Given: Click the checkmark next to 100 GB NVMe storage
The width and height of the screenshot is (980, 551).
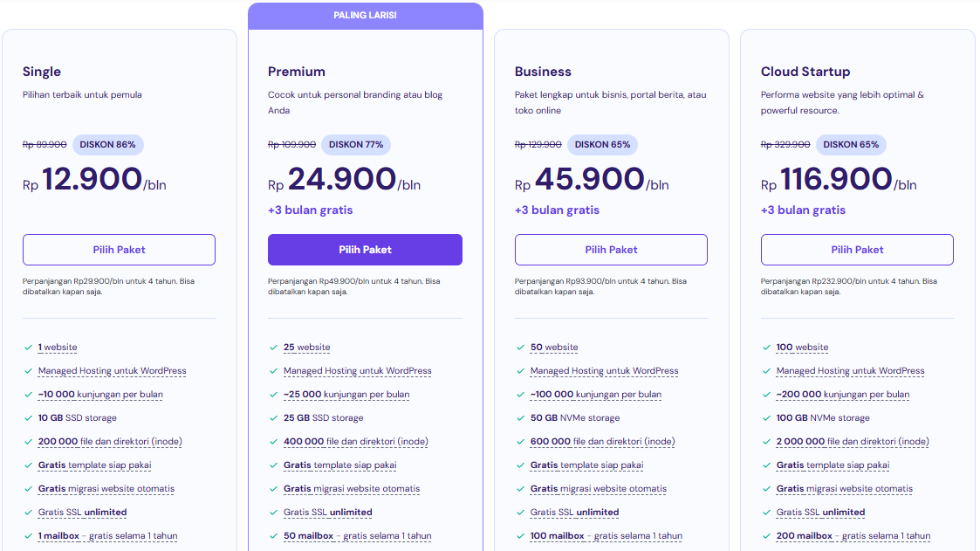Looking at the screenshot, I should tap(767, 417).
